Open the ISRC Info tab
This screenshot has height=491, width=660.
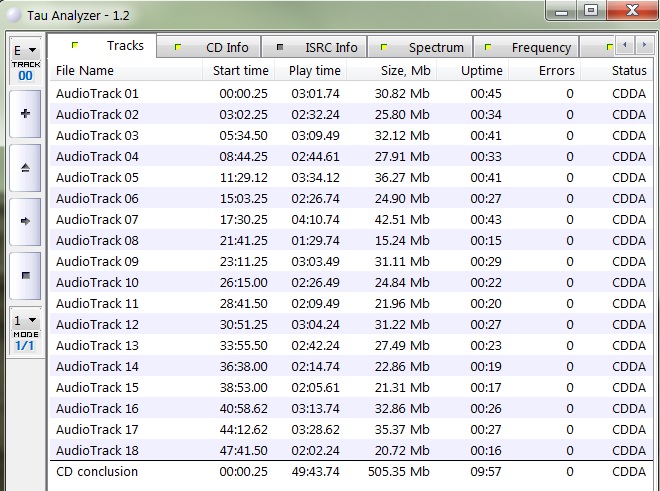coord(320,47)
